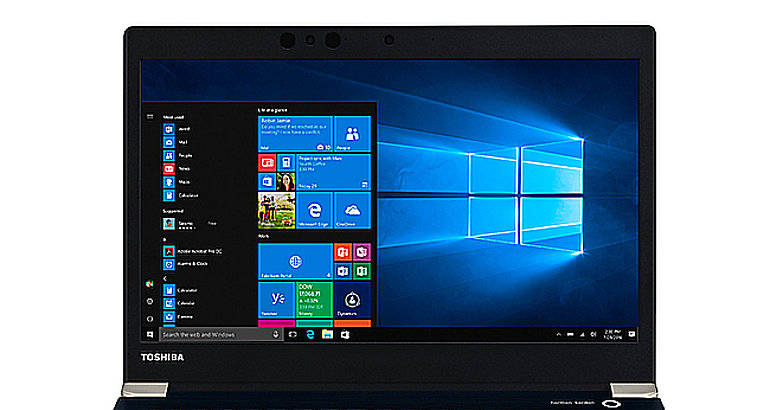The width and height of the screenshot is (770, 410).
Task: Launch Edge from the taskbar
Action: (310, 334)
